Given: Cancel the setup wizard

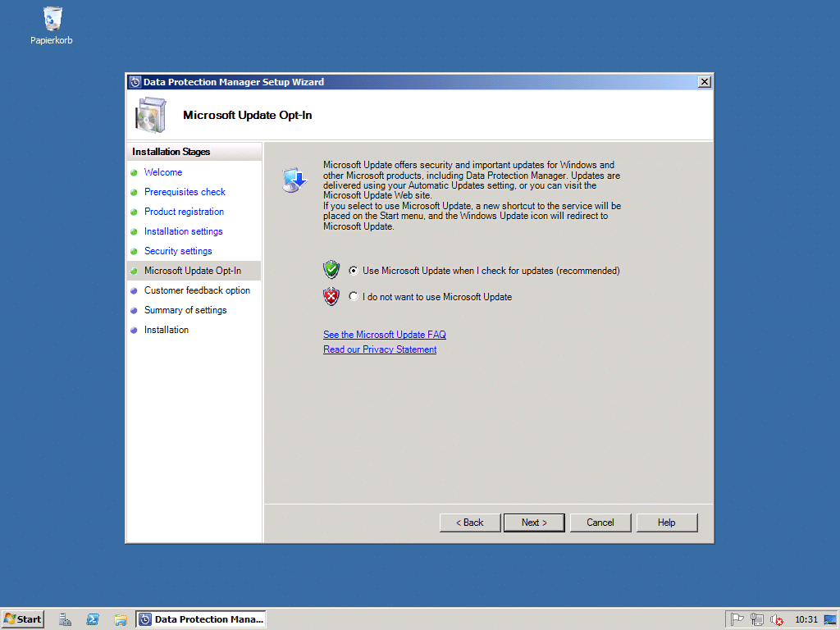Looking at the screenshot, I should 600,523.
